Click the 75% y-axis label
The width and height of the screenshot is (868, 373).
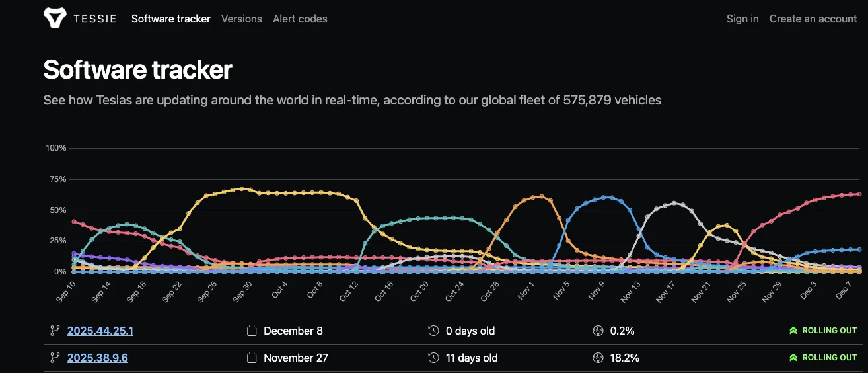click(x=58, y=179)
